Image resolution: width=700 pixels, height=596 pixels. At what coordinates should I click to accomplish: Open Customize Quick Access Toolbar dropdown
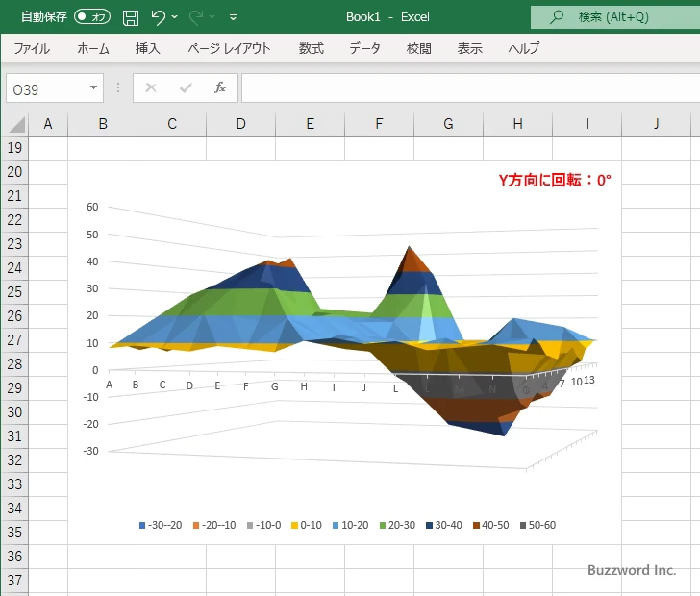tap(233, 17)
